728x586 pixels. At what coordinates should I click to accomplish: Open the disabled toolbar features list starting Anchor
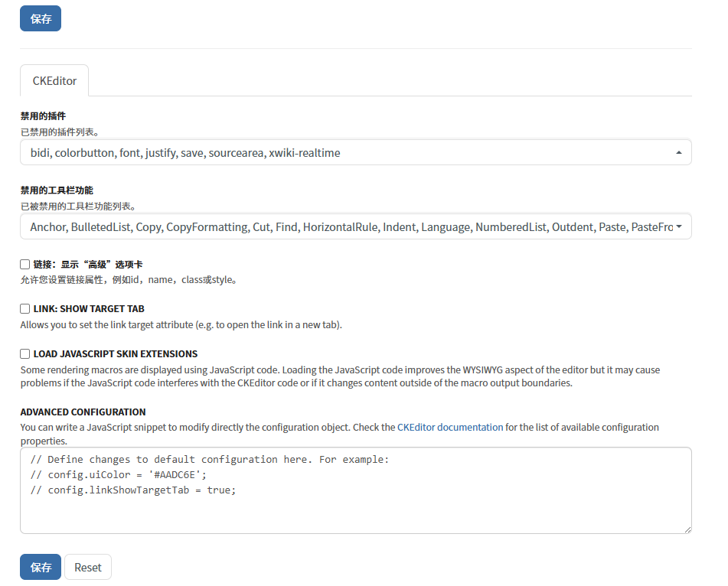[344, 226]
